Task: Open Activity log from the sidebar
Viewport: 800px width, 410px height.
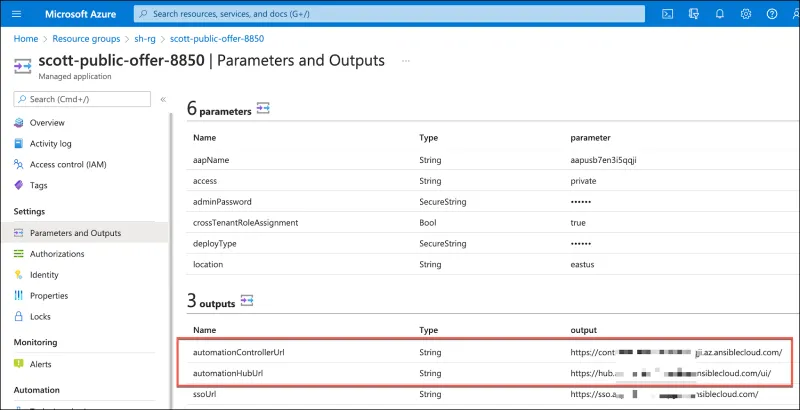Action: [50, 143]
